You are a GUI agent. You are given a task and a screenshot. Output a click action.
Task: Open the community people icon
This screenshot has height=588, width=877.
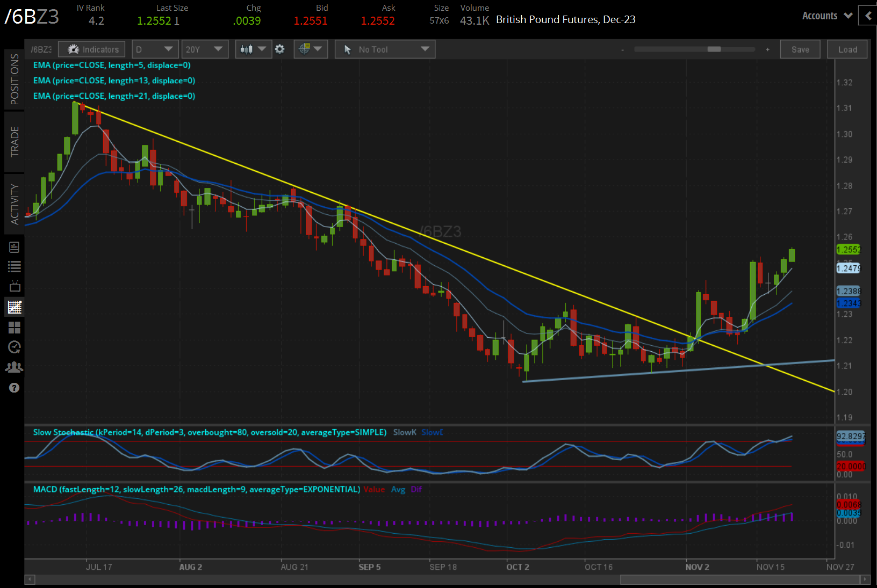click(x=15, y=367)
